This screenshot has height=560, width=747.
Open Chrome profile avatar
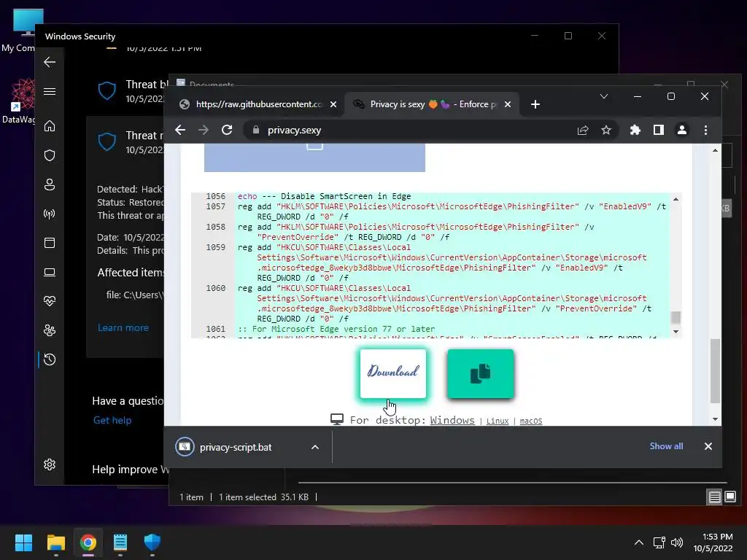(682, 130)
